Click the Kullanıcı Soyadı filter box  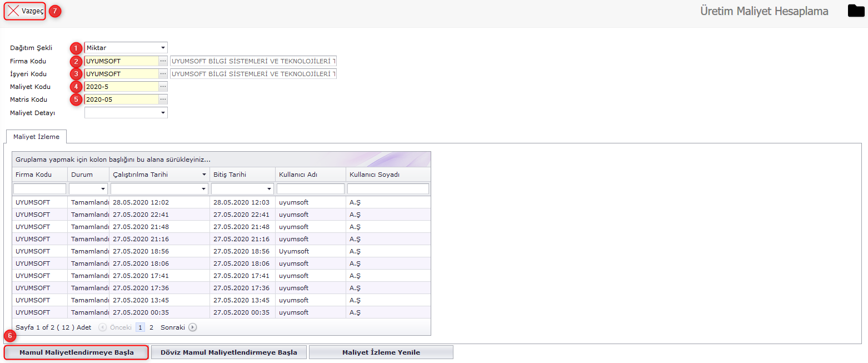point(388,189)
